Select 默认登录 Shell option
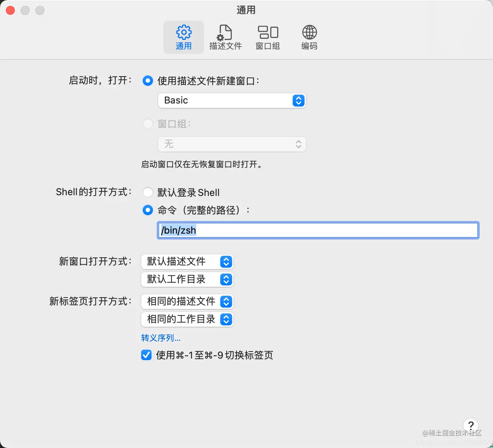 [x=147, y=192]
